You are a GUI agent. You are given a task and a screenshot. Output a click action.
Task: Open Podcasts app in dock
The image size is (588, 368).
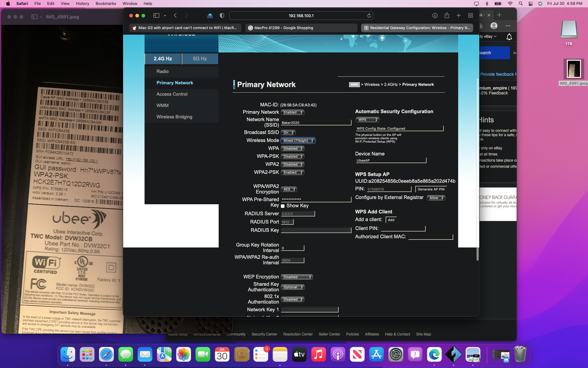click(x=338, y=355)
